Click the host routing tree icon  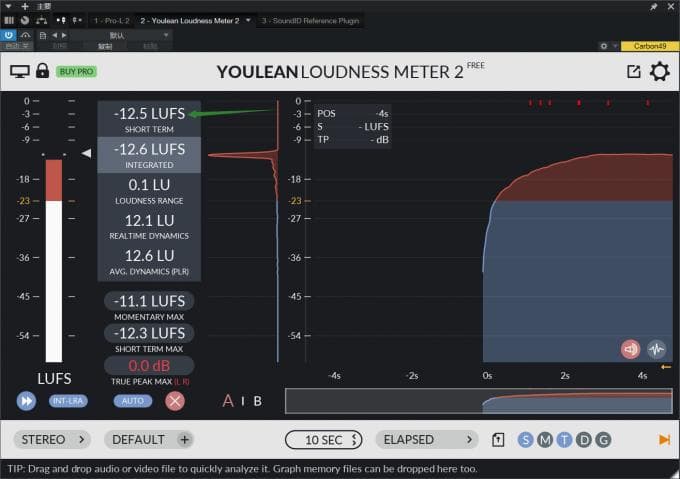[x=42, y=20]
